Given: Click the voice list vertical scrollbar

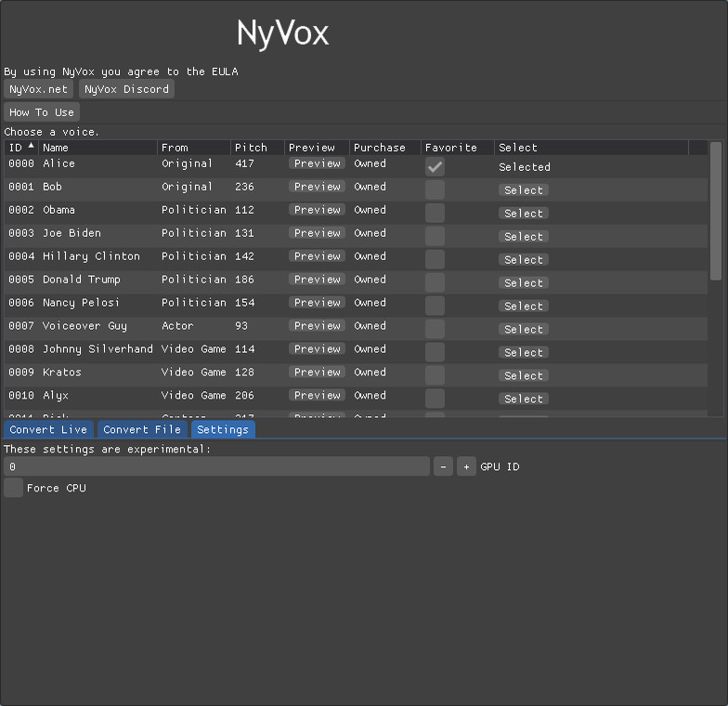Looking at the screenshot, I should [716, 212].
